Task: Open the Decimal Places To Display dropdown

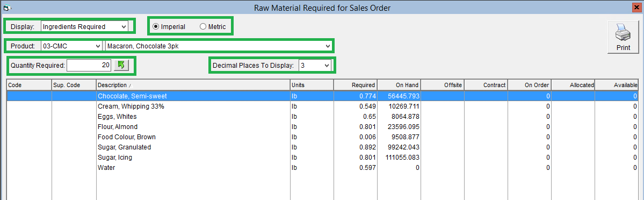Action: click(x=315, y=66)
